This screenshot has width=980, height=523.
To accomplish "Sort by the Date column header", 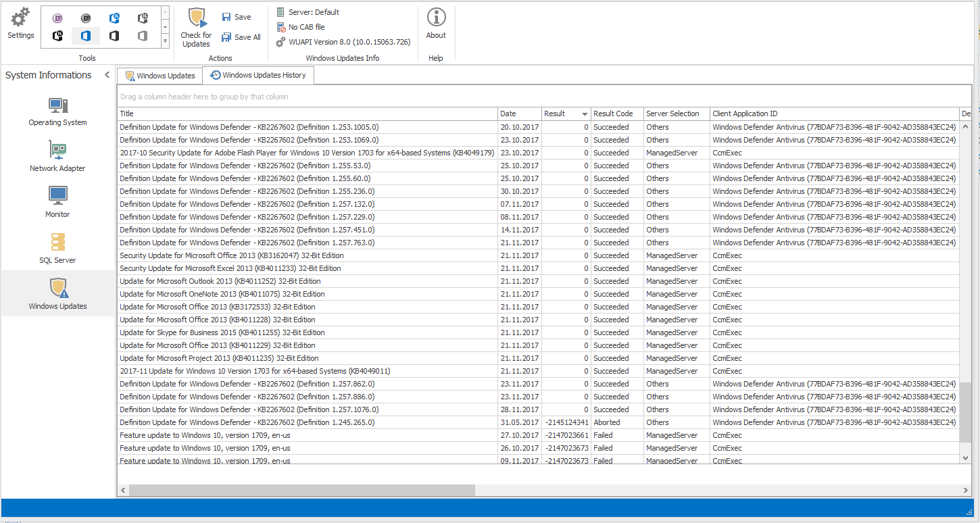I will point(520,114).
